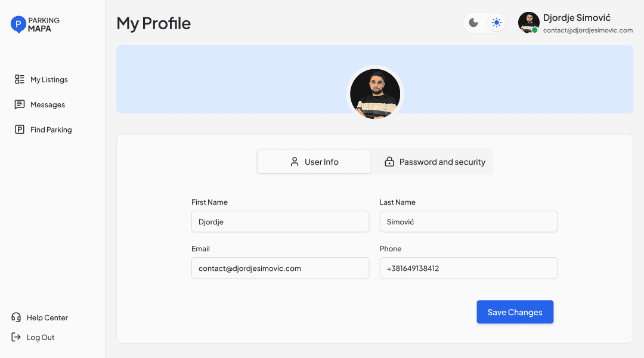Click Djordje Simović name in header
This screenshot has height=358, width=644.
click(577, 18)
